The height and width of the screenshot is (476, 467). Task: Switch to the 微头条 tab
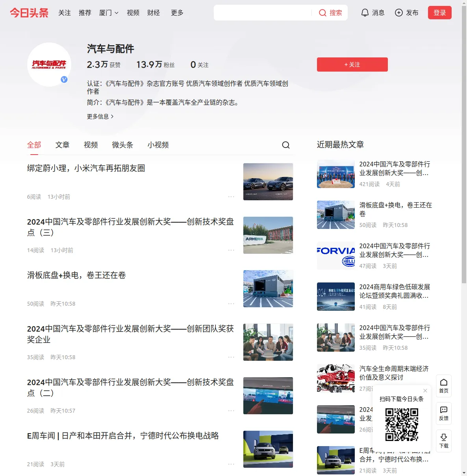(x=122, y=145)
